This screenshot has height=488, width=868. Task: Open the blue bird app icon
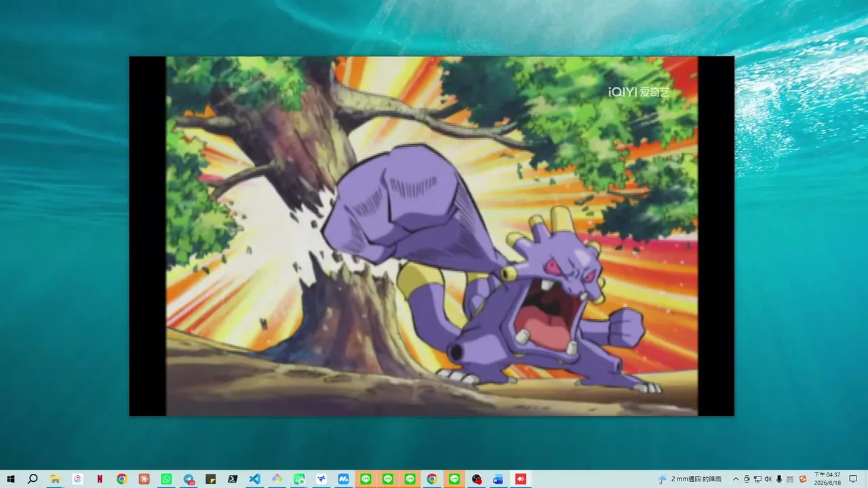click(x=321, y=479)
